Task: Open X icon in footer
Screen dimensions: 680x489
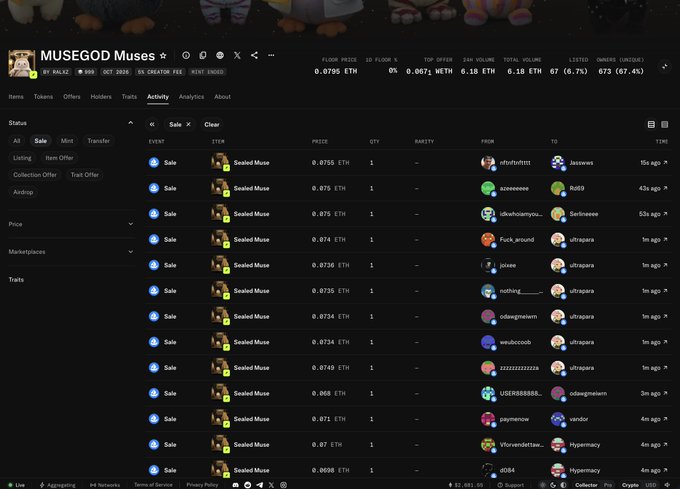Action: tap(271, 485)
